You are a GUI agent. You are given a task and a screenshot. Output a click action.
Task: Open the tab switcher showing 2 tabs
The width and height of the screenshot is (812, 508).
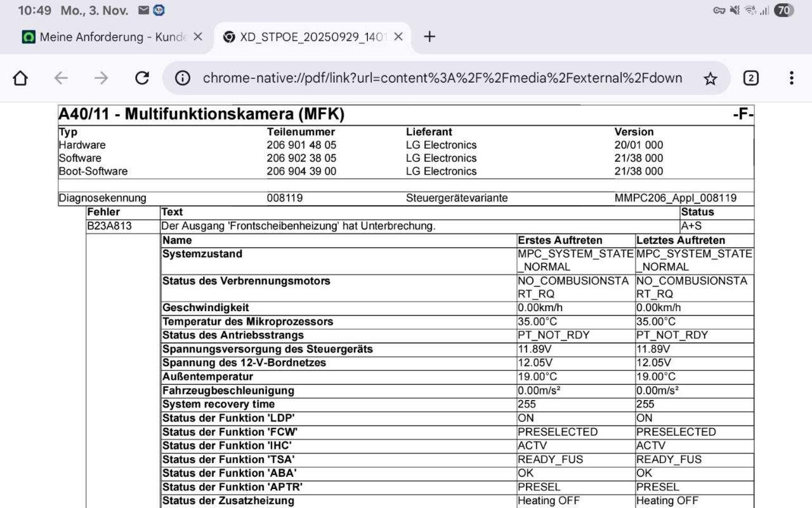pyautogui.click(x=750, y=78)
